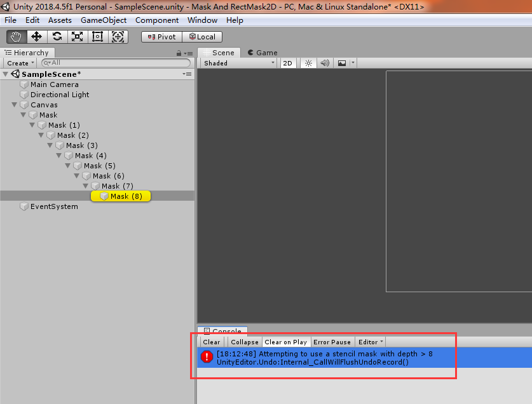Select the combined Move/Rotate/Scale tool
The height and width of the screenshot is (404, 532).
118,36
